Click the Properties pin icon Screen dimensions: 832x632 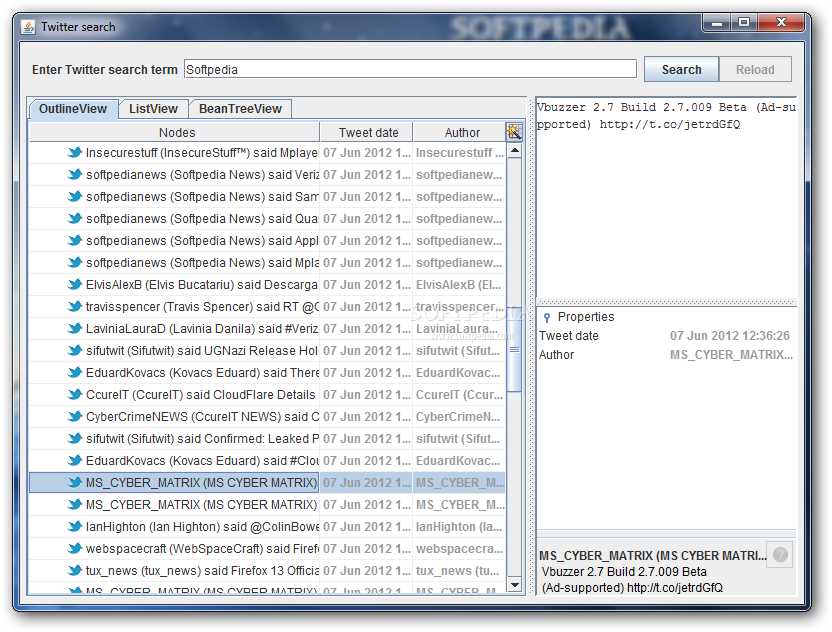(547, 317)
